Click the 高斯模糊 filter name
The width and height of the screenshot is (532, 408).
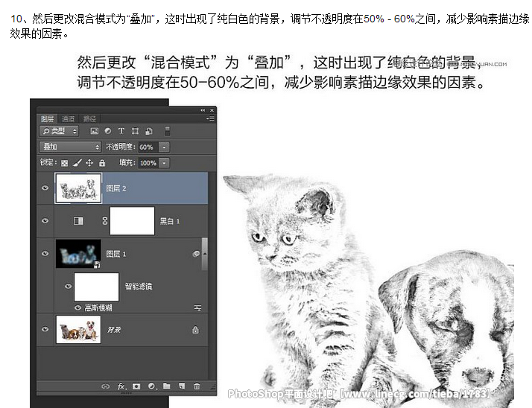pos(98,308)
